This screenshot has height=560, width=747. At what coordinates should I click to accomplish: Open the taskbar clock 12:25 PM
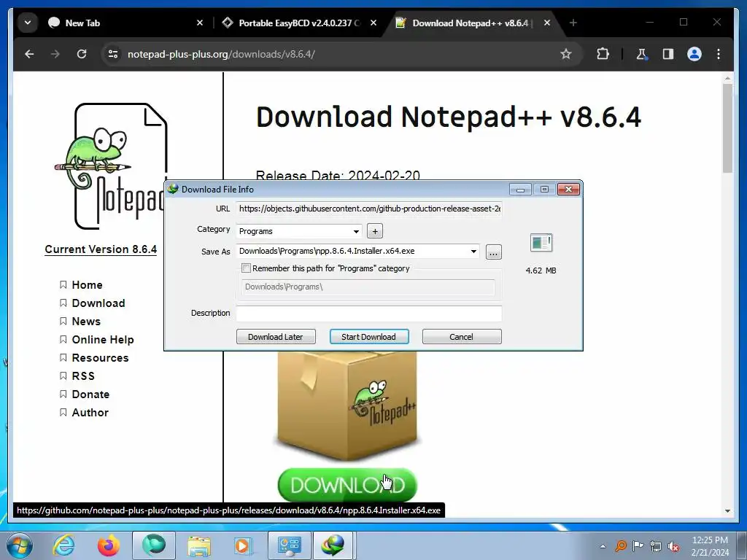(710, 546)
